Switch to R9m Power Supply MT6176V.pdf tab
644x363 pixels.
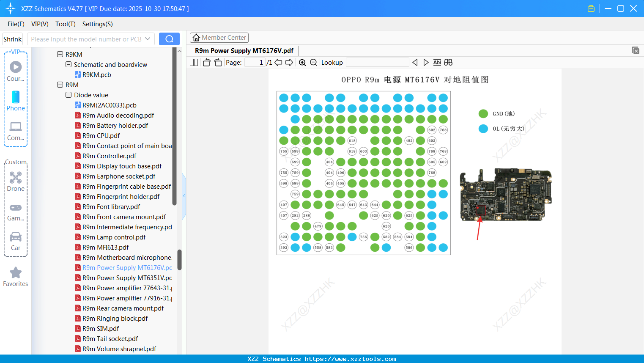[244, 51]
